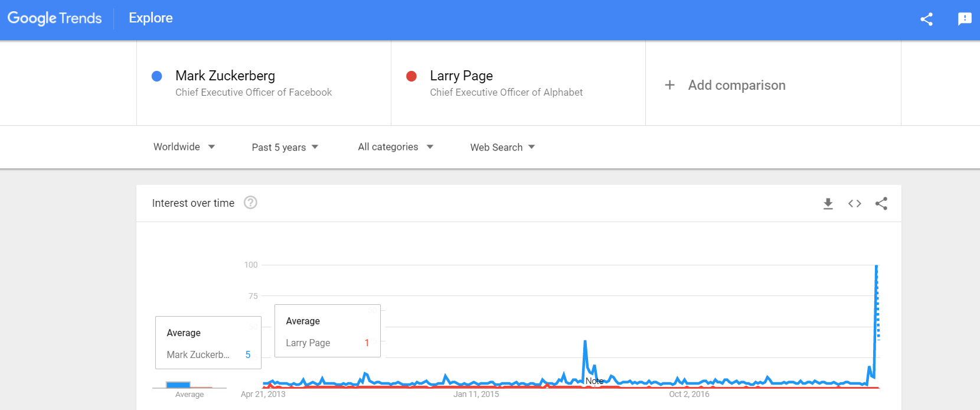The image size is (980, 410).
Task: Select the Larry Page search term card
Action: 508,83
